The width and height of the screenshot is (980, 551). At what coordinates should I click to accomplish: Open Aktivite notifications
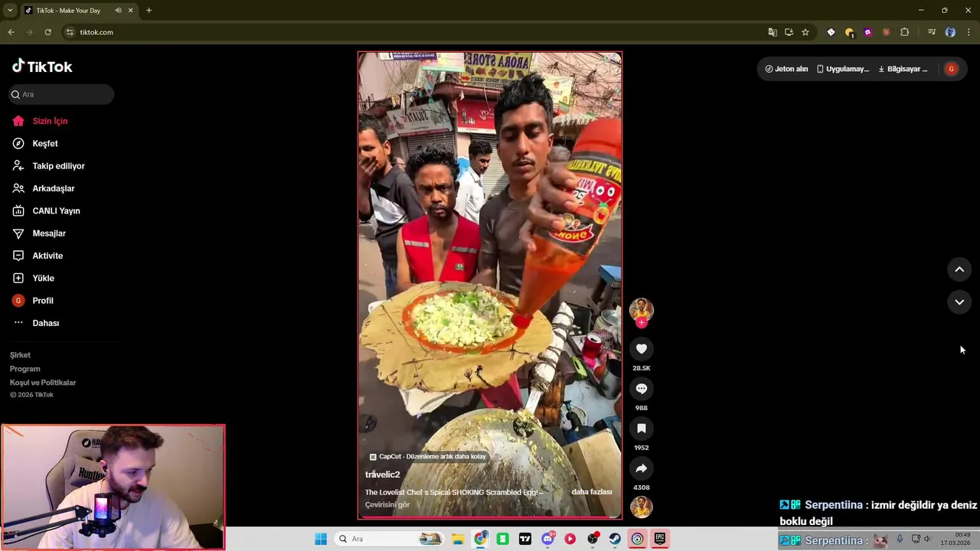(x=38, y=256)
